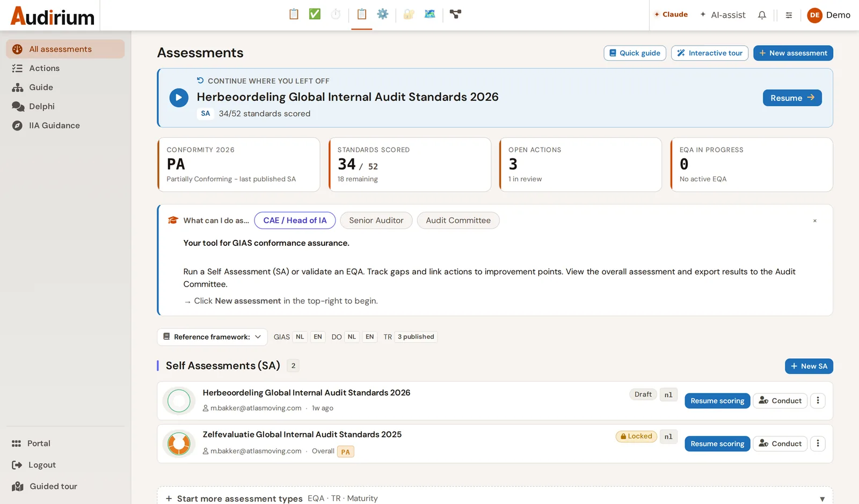The image size is (859, 504).
Task: Click Conduct for Herbeoordeling 2026
Action: click(780, 401)
